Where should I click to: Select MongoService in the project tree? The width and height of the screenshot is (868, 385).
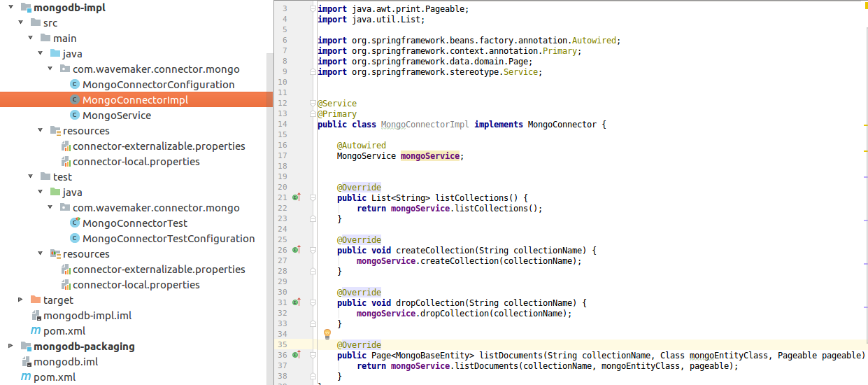pyautogui.click(x=116, y=115)
